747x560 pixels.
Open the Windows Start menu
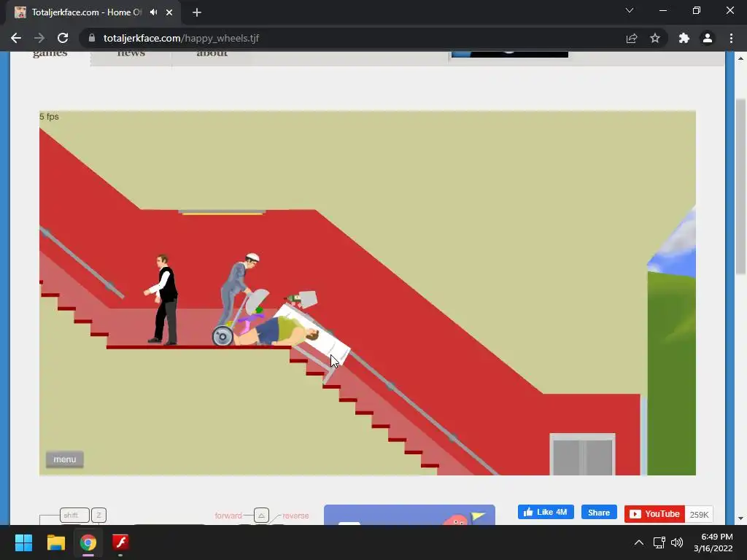23,542
